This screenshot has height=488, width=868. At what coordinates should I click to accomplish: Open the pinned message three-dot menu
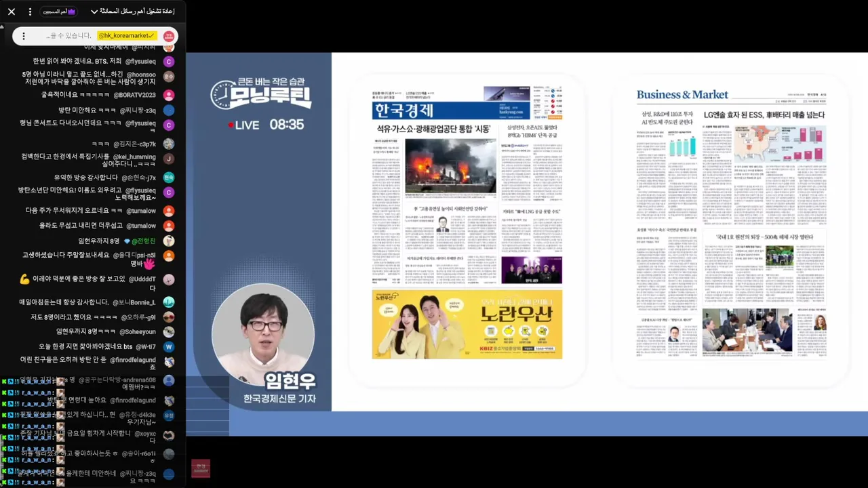[x=24, y=36]
